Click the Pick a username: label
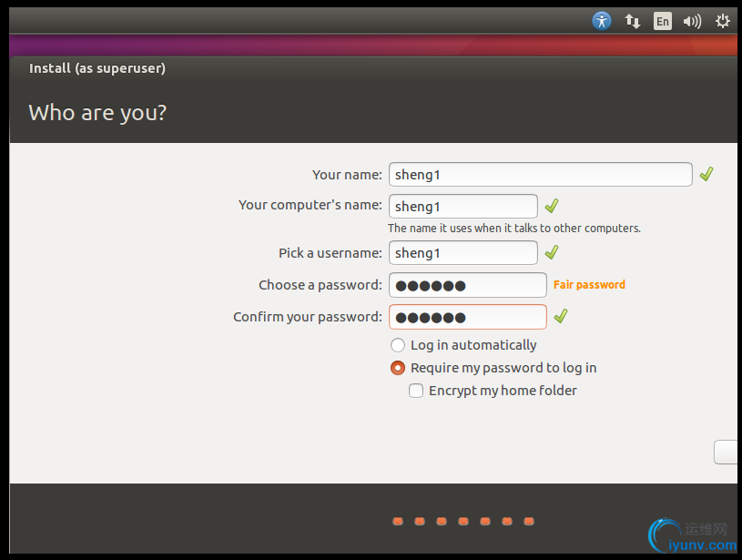The width and height of the screenshot is (742, 560). click(330, 253)
